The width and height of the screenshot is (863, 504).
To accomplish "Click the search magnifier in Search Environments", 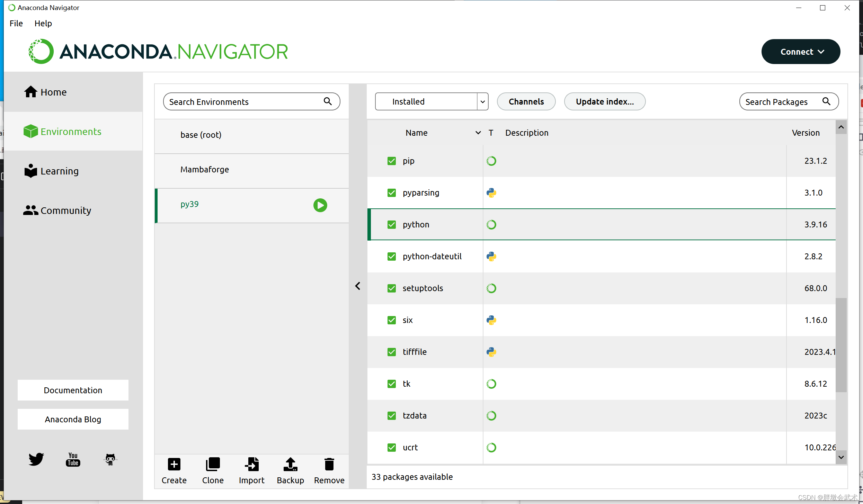I will click(328, 101).
